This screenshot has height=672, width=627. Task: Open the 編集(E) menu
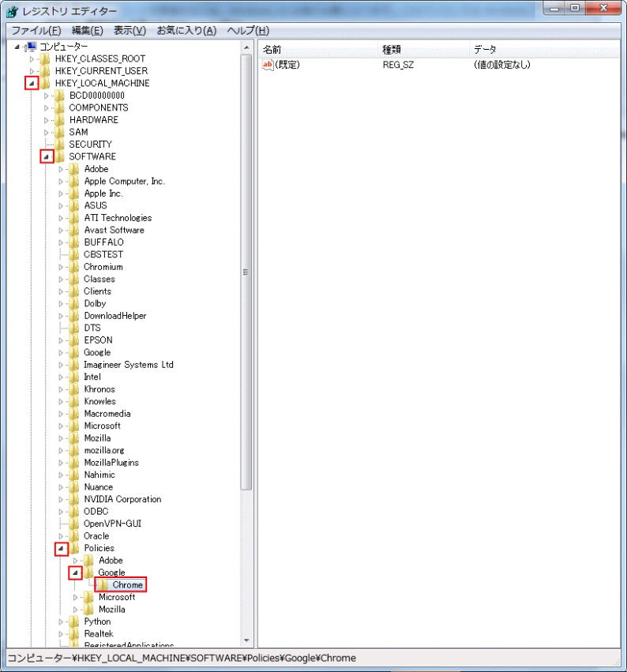pos(87,30)
